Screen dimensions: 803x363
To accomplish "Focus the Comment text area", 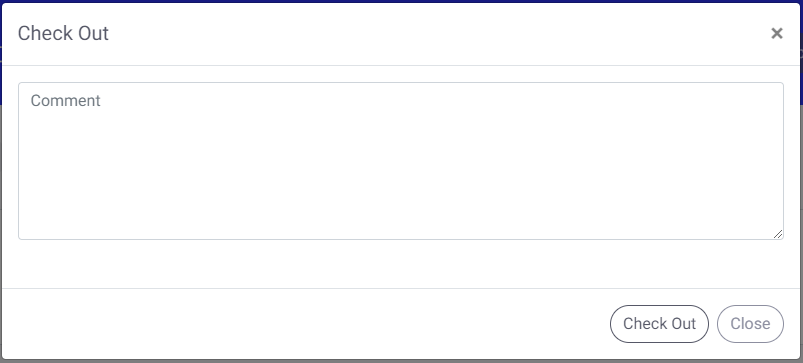I will [401, 161].
